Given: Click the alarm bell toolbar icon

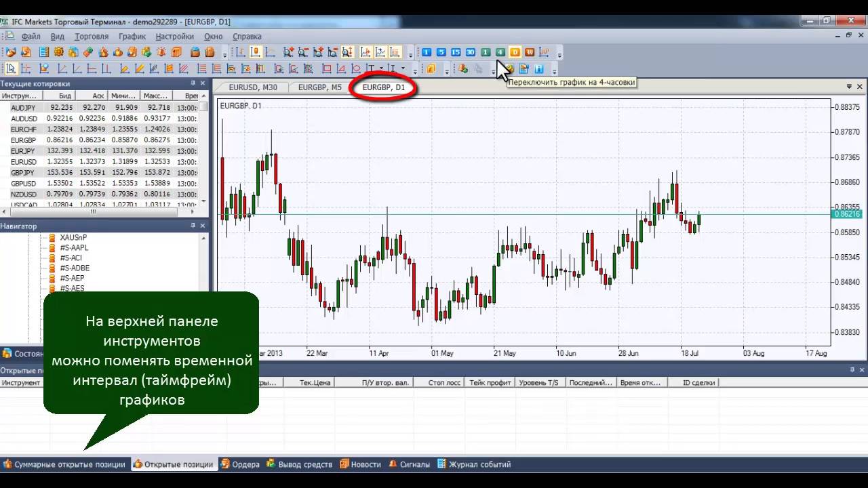Looking at the screenshot, I should [161, 52].
